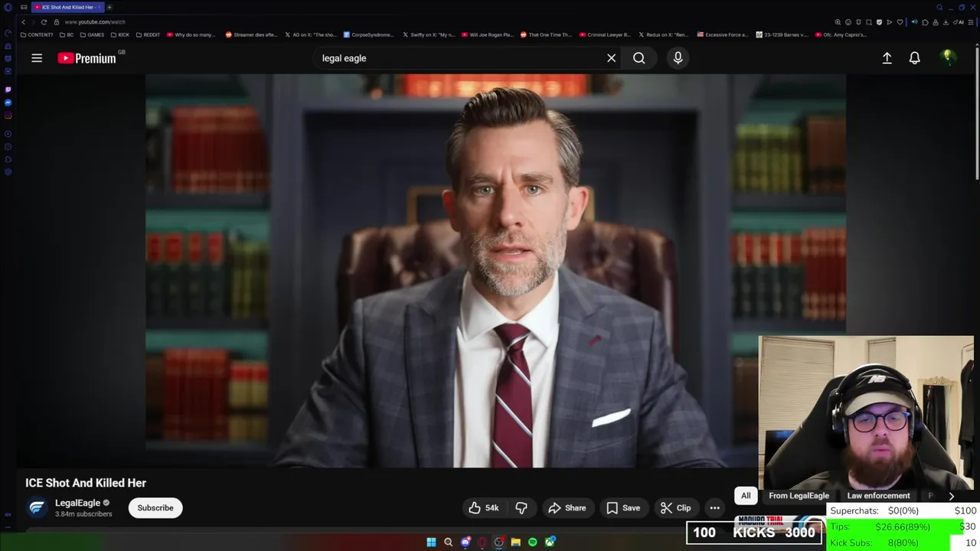Open Windows taskbar search
Screen dimensions: 980x551
[448, 542]
